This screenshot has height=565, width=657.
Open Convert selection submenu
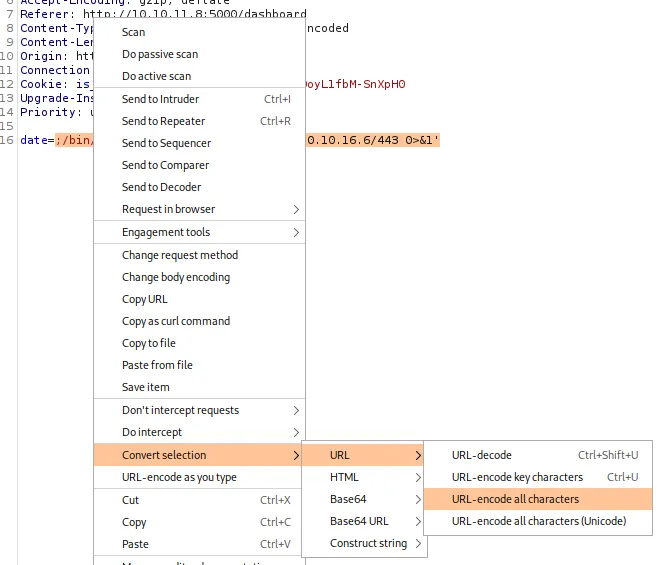(198, 455)
